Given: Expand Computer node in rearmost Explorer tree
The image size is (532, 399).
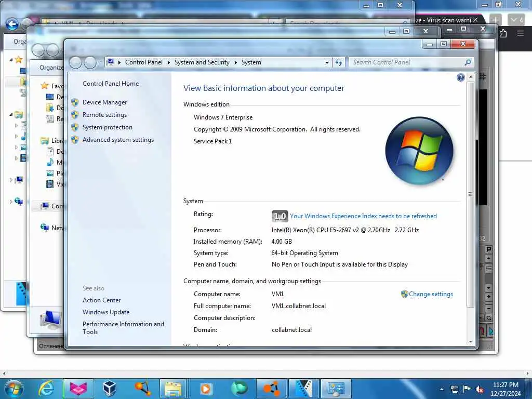Looking at the screenshot, I should point(11,180).
